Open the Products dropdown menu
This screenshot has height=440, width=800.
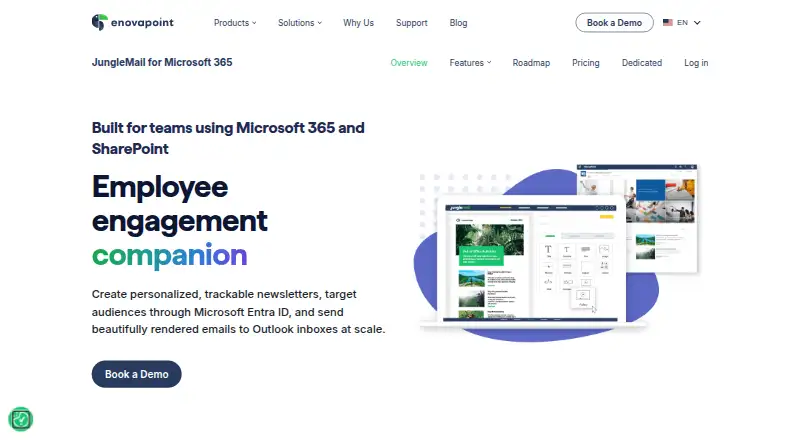coord(235,23)
